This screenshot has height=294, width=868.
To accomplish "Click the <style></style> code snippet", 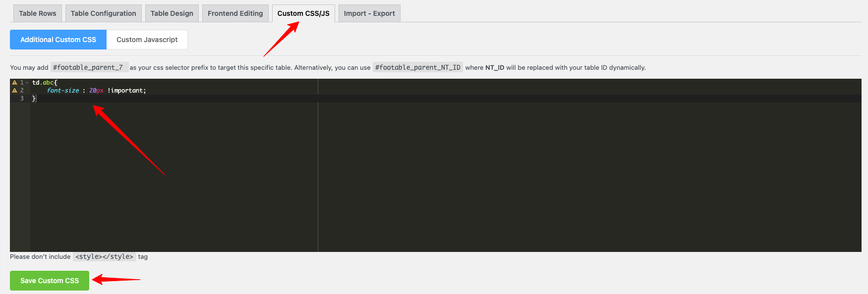I will point(104,256).
